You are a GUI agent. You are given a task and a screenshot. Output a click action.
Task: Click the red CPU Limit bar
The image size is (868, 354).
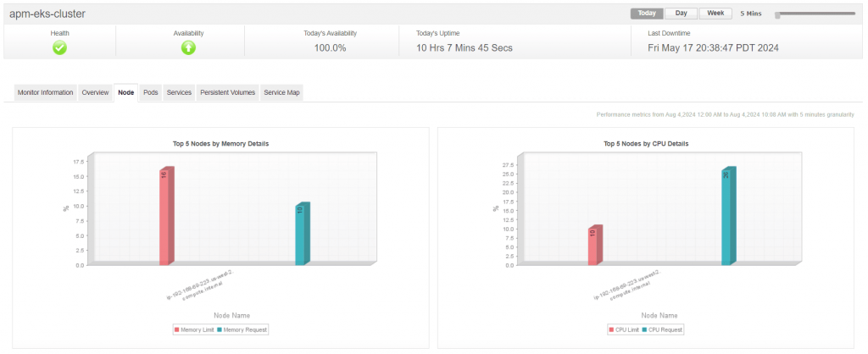pos(593,246)
